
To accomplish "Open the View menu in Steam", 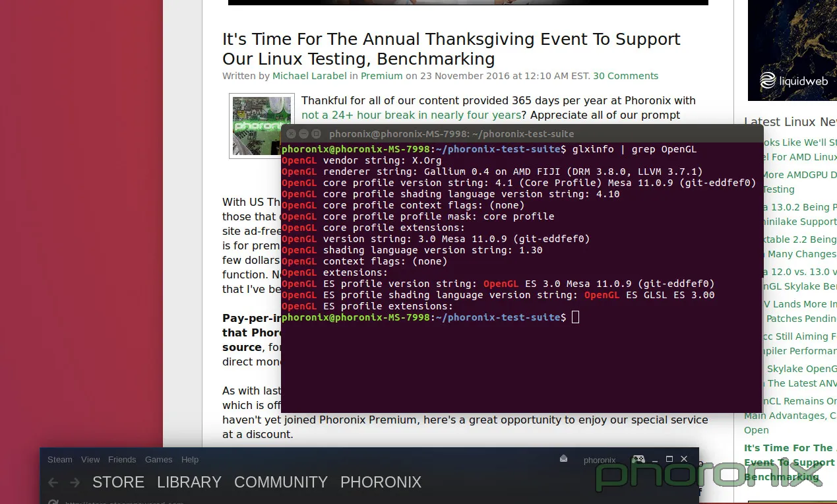I will (90, 460).
